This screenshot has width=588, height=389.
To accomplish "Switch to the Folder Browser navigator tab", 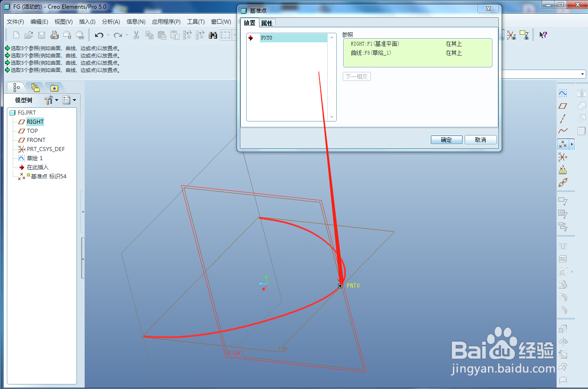I will coord(35,87).
